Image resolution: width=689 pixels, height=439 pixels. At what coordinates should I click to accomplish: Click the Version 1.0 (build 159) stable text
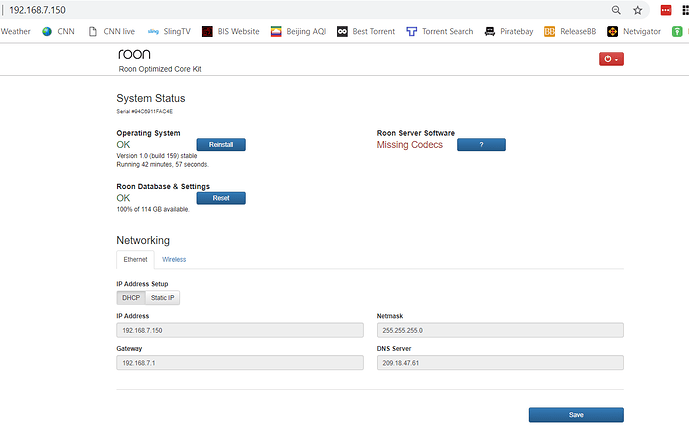pos(157,156)
